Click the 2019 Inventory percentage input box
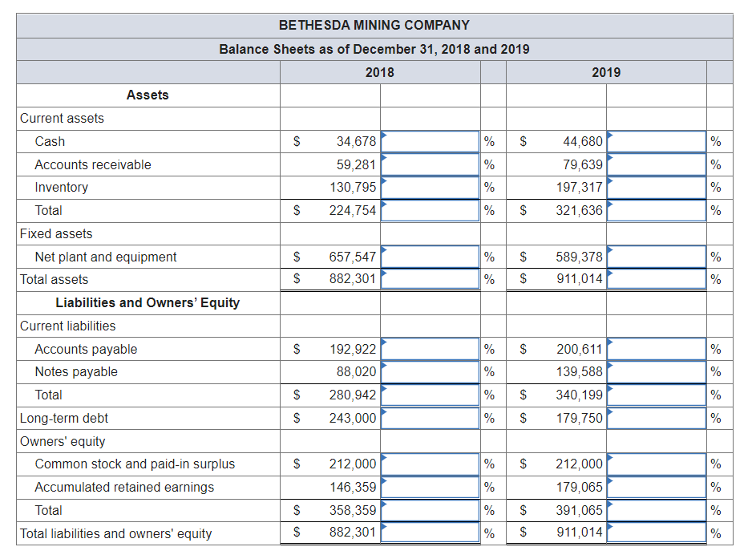 pyautogui.click(x=657, y=187)
